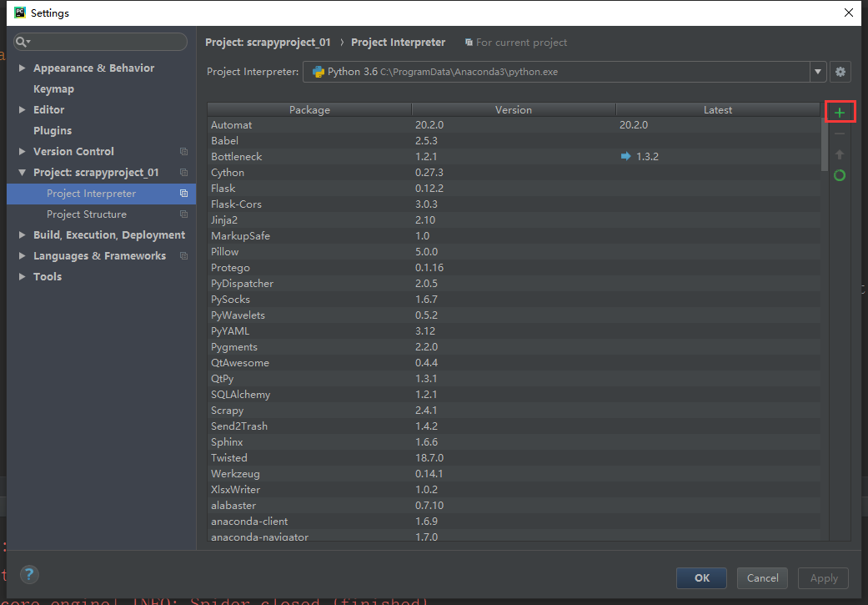Select the Scrapy package row

514,411
